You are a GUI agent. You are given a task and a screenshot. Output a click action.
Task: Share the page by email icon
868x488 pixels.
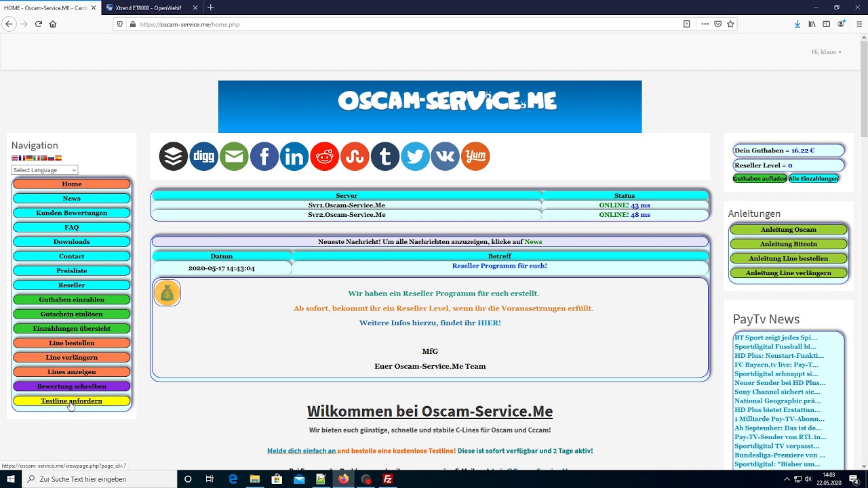(x=234, y=157)
